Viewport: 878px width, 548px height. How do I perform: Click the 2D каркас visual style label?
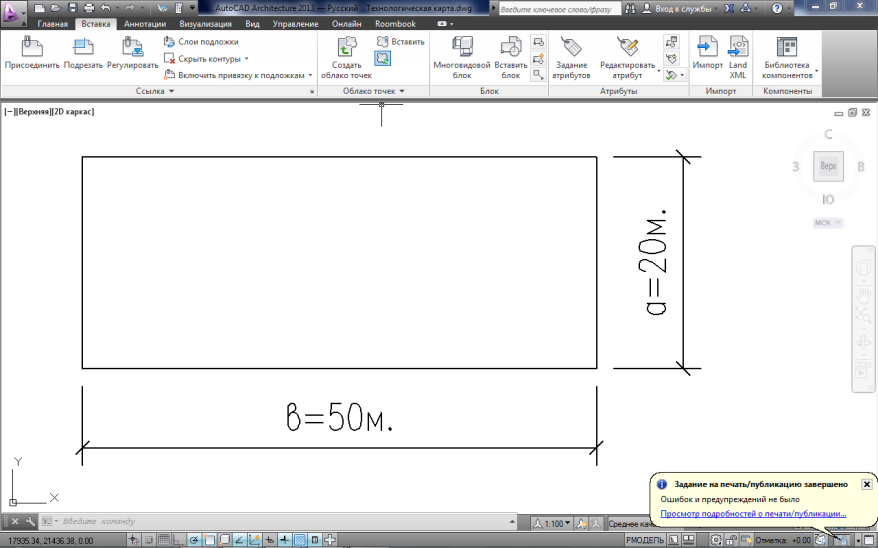[x=73, y=111]
